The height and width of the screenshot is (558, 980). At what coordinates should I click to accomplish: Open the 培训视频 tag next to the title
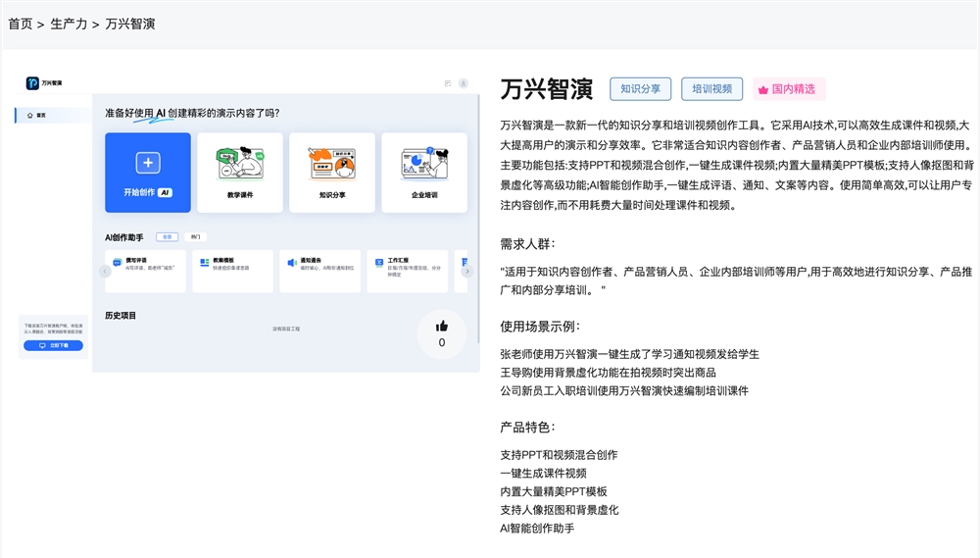(711, 89)
